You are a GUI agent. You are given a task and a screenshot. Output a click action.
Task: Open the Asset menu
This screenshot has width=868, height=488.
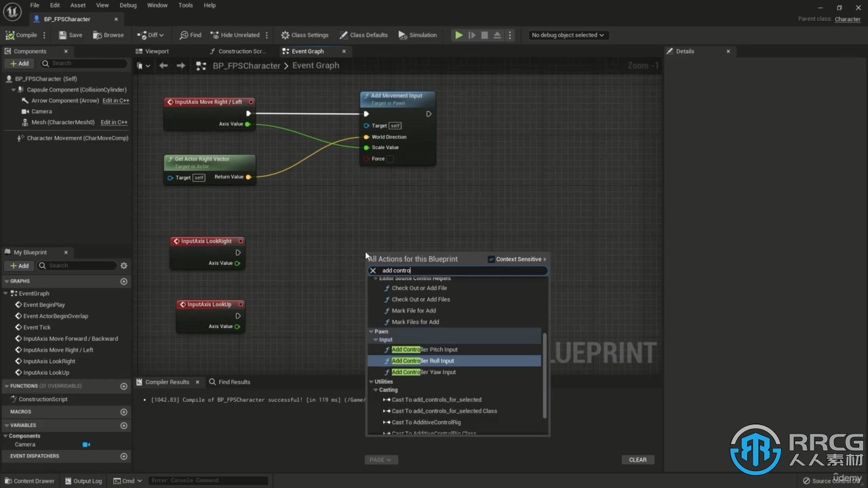click(x=78, y=5)
